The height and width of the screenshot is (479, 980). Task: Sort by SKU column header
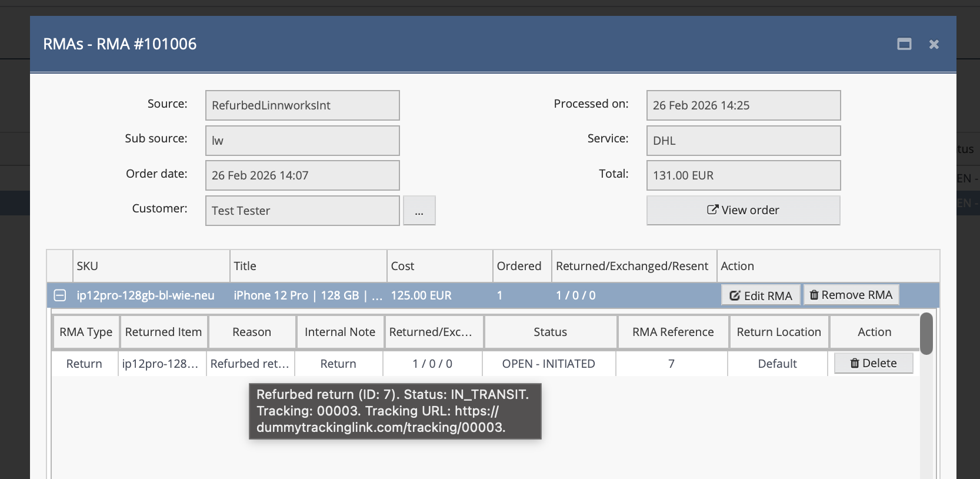[x=151, y=266]
